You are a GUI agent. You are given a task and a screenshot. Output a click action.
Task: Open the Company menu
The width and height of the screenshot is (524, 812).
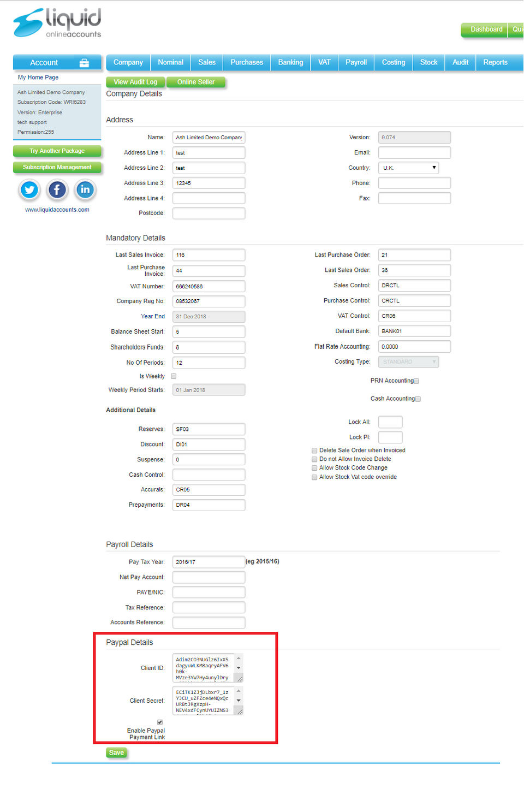click(128, 62)
